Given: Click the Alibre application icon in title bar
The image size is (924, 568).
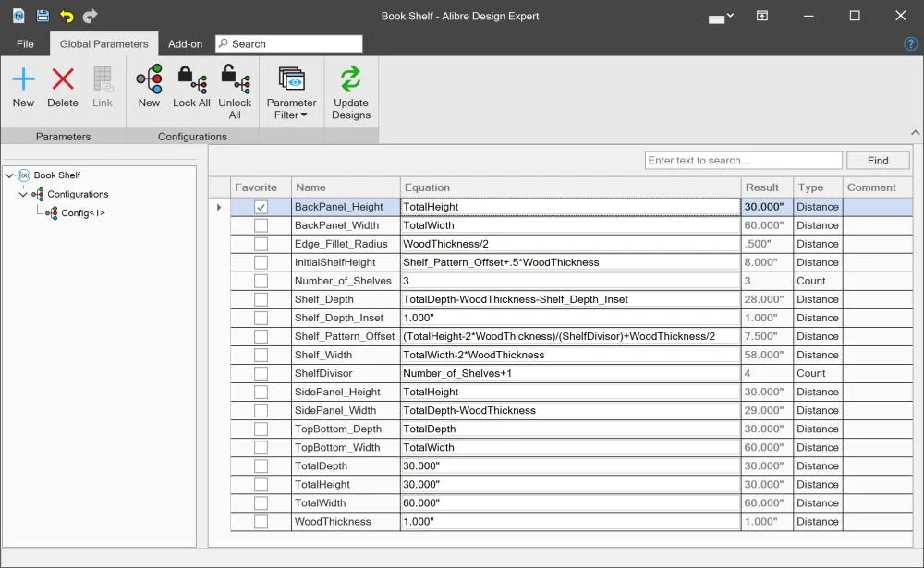Looking at the screenshot, I should pyautogui.click(x=18, y=16).
